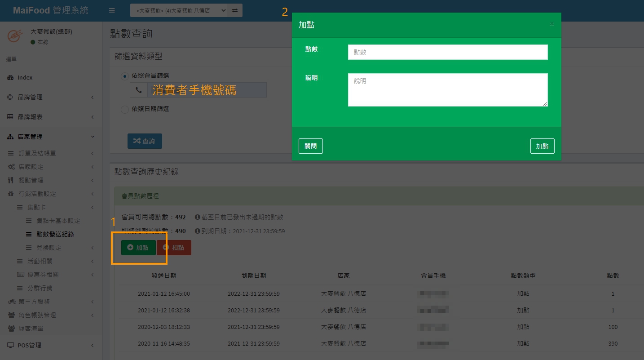The image size is (644, 360).
Task: Open the store selection dropdown
Action: [x=178, y=11]
